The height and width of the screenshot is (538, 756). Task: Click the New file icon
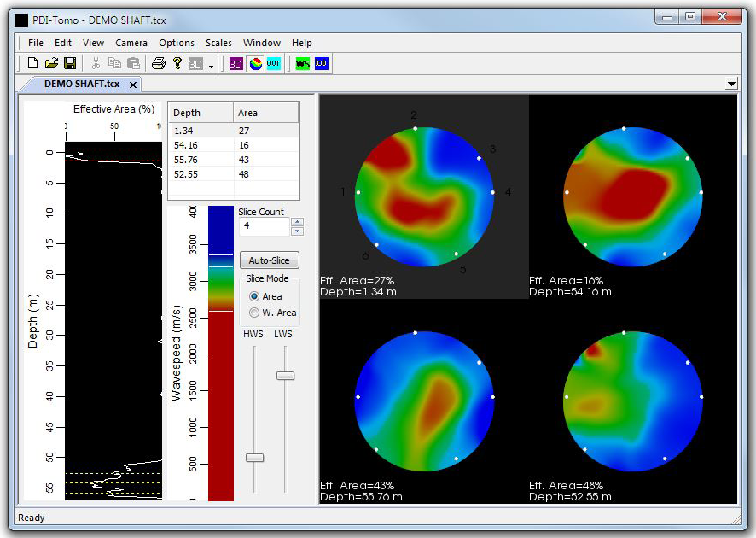click(x=32, y=63)
